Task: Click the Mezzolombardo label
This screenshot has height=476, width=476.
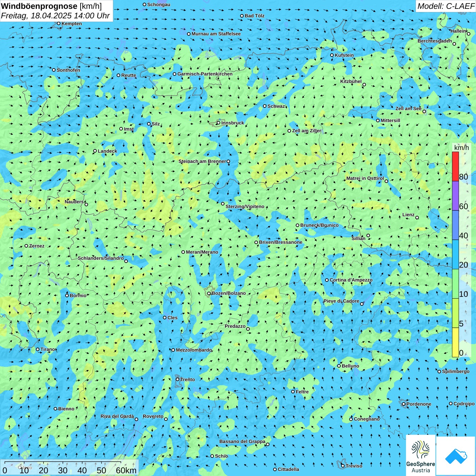Action: pyautogui.click(x=194, y=350)
